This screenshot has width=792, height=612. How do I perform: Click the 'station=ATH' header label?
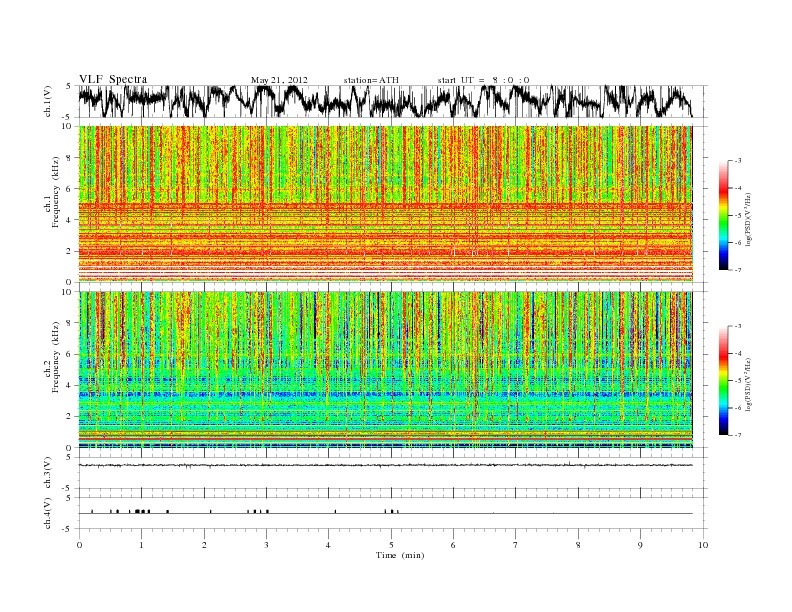pos(371,80)
